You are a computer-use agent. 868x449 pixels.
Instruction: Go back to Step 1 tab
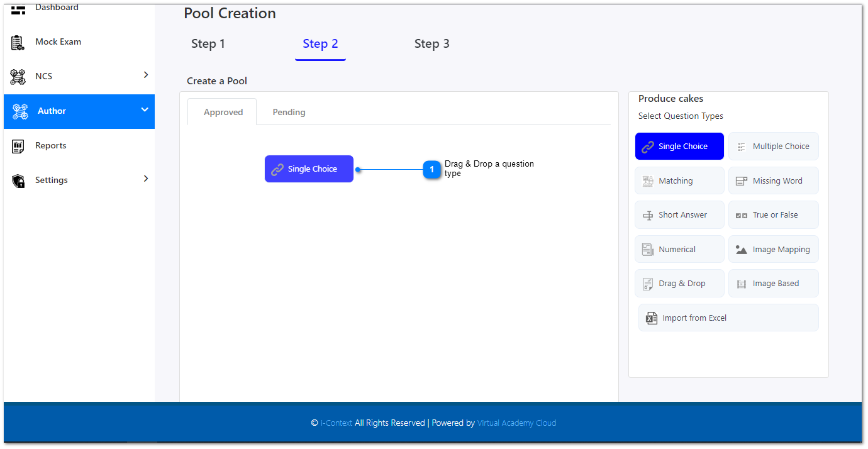pos(208,44)
